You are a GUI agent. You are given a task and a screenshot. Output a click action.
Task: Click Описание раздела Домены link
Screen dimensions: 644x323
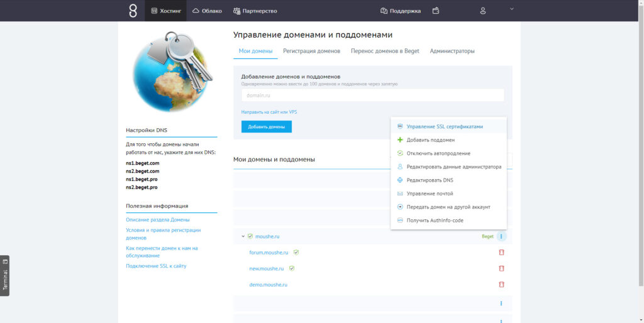click(158, 219)
